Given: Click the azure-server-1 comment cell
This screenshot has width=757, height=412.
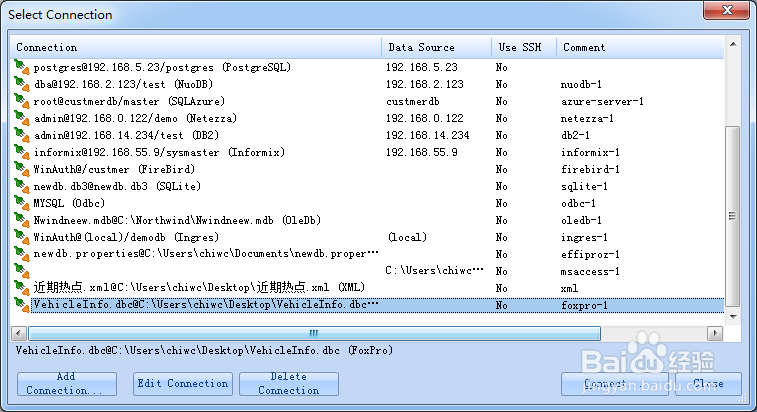Looking at the screenshot, I should pos(602,101).
